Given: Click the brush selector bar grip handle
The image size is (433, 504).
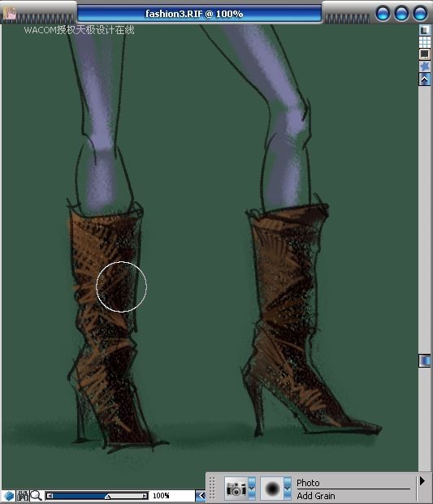Looking at the screenshot, I should click(212, 489).
